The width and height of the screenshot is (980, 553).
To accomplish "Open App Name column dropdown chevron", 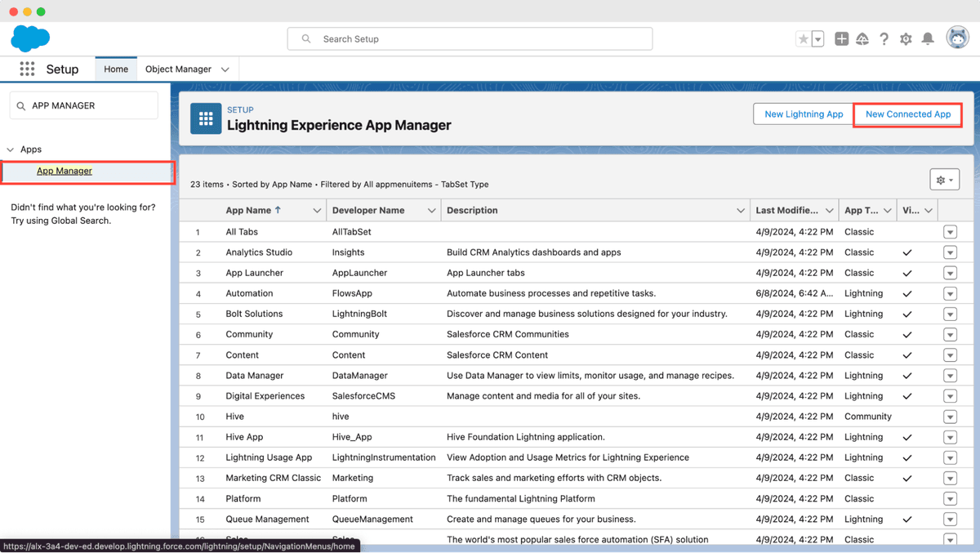I will tap(317, 211).
